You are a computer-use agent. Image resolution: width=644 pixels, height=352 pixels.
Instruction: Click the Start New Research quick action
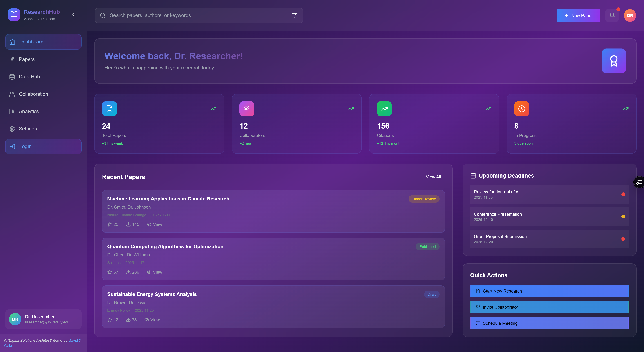[549, 291]
